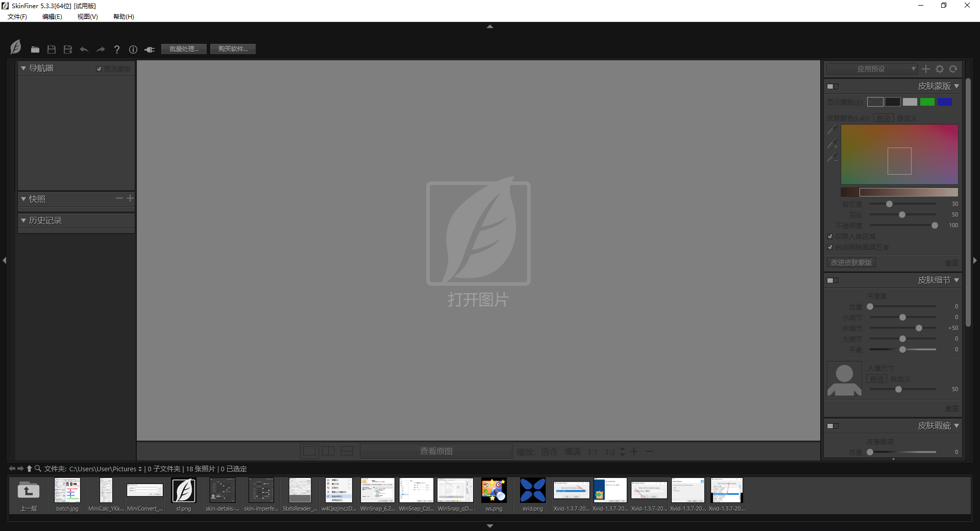Switch to single view layout icon

click(309, 451)
